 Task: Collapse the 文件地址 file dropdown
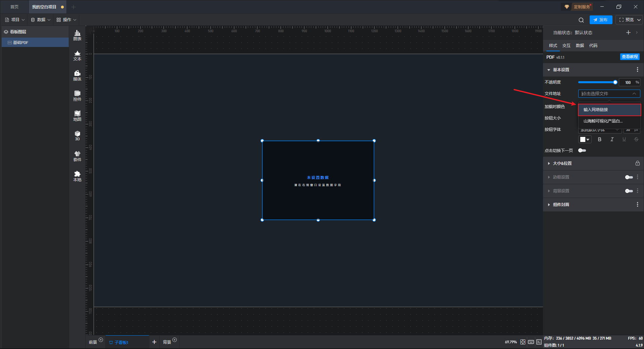[x=634, y=94]
